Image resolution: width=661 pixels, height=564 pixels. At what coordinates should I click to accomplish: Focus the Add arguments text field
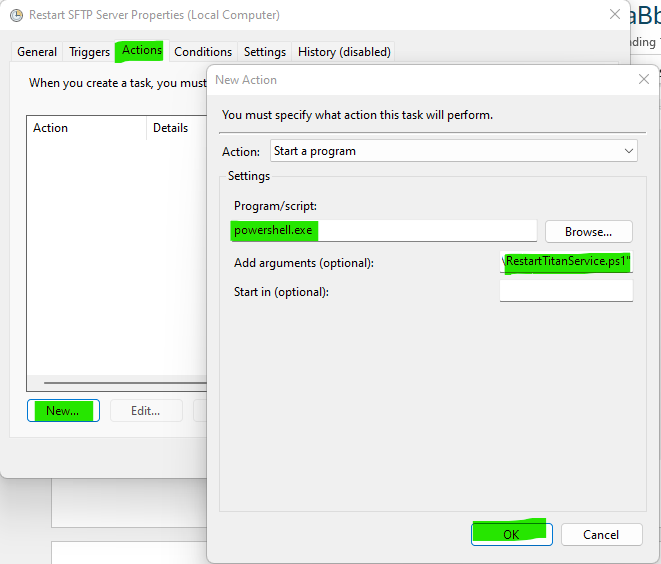point(566,262)
